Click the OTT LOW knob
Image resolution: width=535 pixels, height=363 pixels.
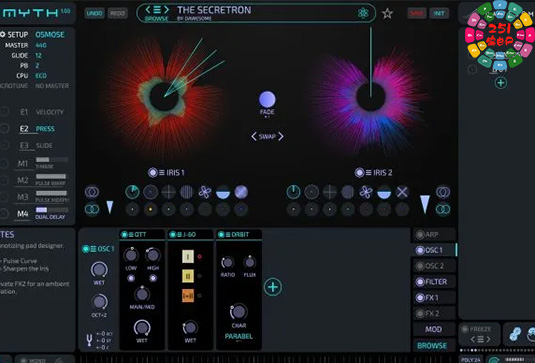tap(131, 255)
